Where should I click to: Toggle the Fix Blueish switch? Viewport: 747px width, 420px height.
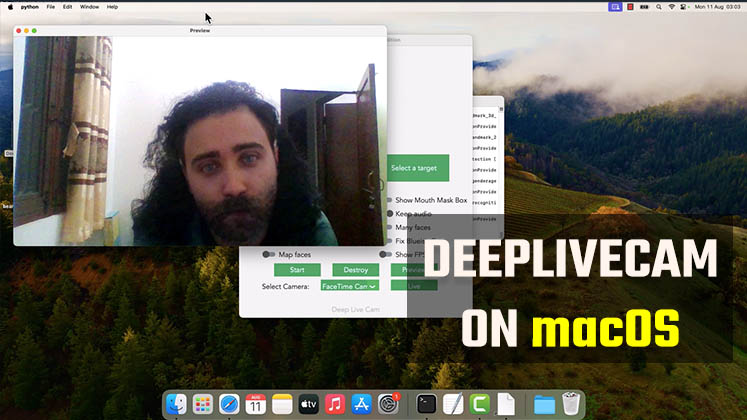(x=390, y=241)
